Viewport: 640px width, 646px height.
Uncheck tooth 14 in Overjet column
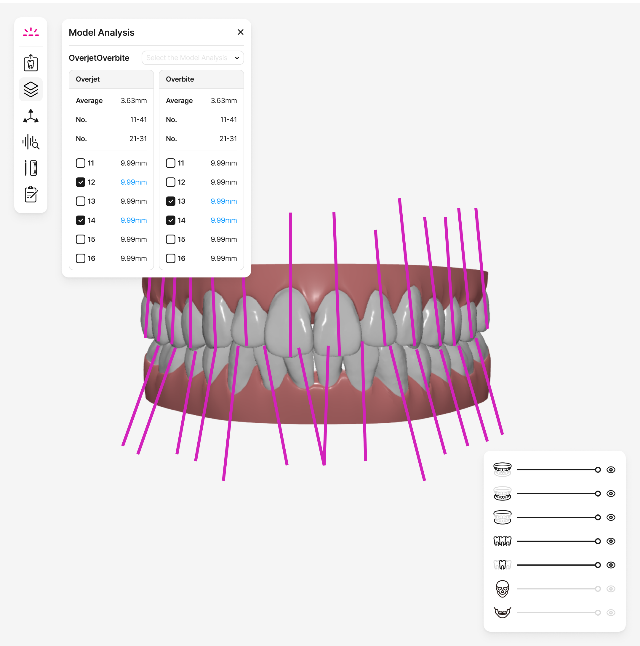[80, 220]
